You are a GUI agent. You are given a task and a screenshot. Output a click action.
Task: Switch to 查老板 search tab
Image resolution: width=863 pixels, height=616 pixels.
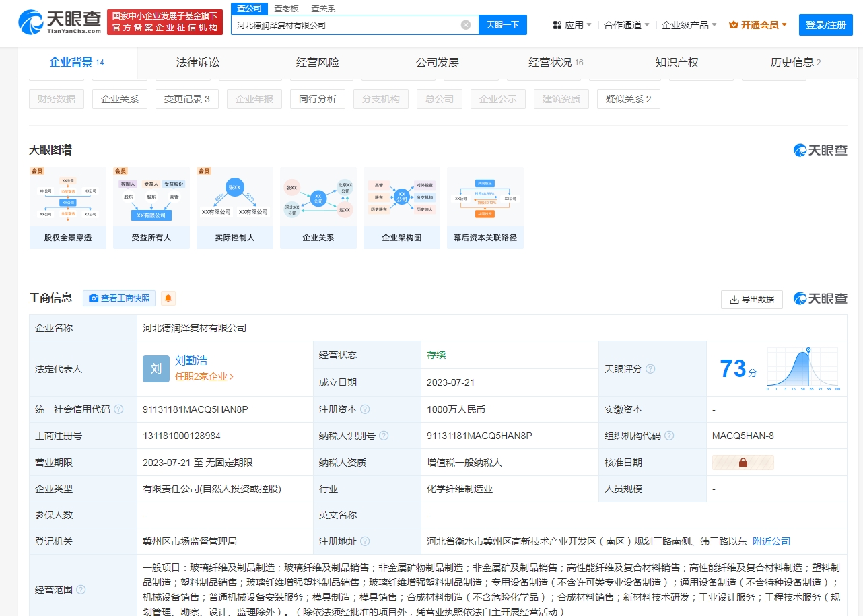click(287, 8)
